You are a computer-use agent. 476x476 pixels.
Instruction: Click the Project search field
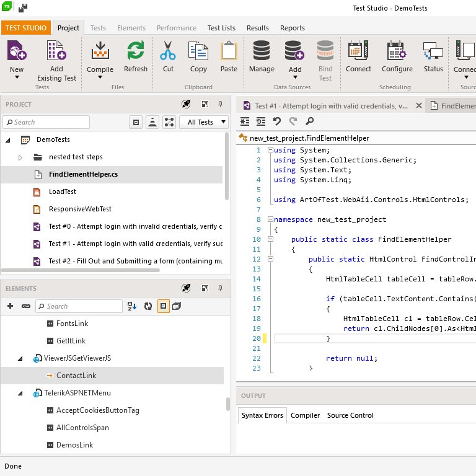(46, 122)
